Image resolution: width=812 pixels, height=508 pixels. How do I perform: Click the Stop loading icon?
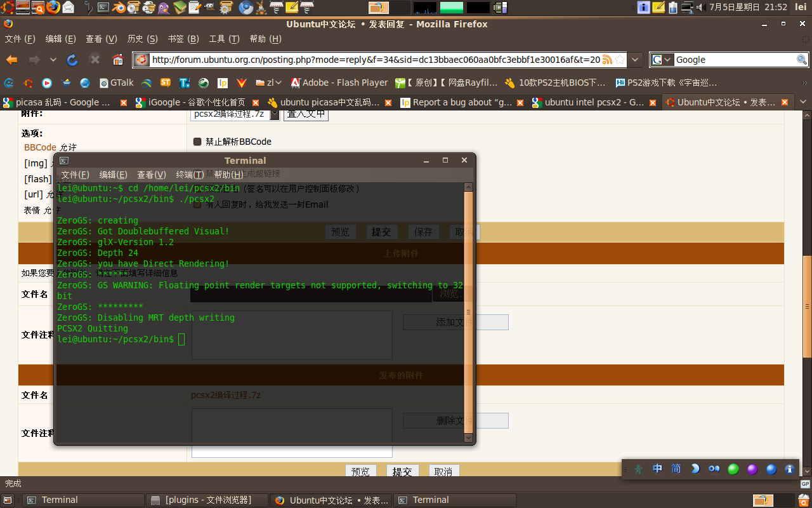pyautogui.click(x=95, y=60)
